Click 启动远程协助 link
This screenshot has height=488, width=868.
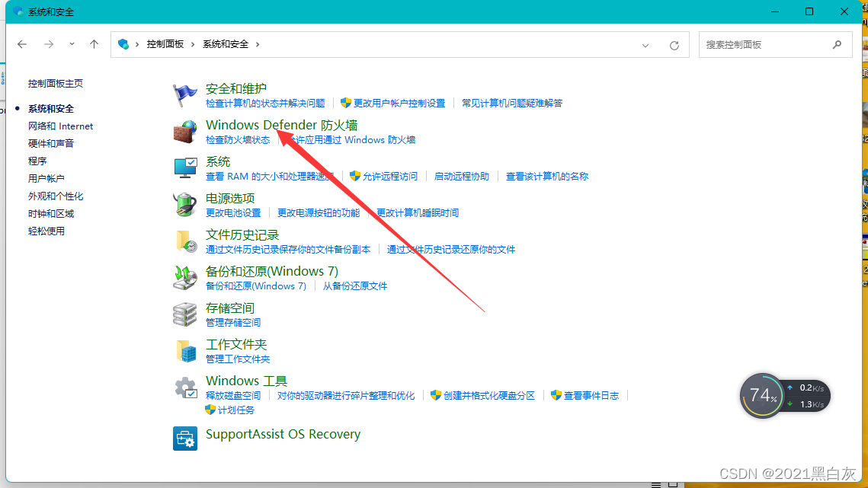pyautogui.click(x=462, y=177)
